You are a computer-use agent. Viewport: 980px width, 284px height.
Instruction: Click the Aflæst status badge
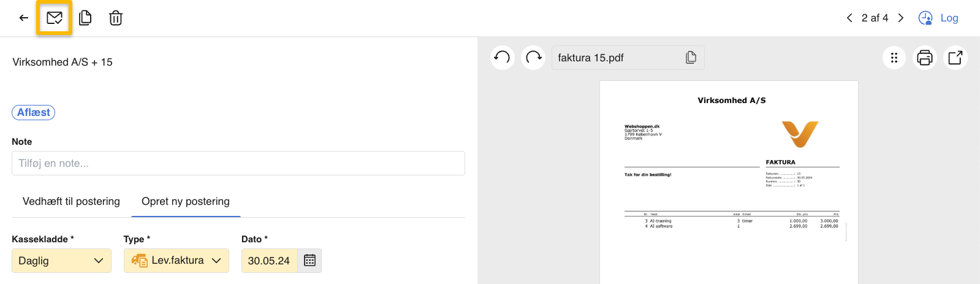pyautogui.click(x=34, y=112)
